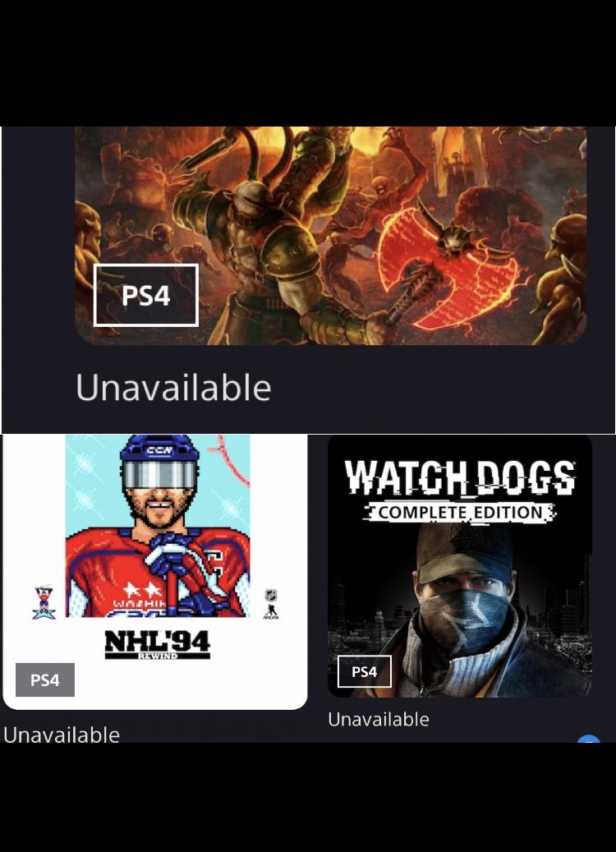Screen dimensions: 616x852
Task: Click the NHL shield logo icon
Action: [x=270, y=596]
